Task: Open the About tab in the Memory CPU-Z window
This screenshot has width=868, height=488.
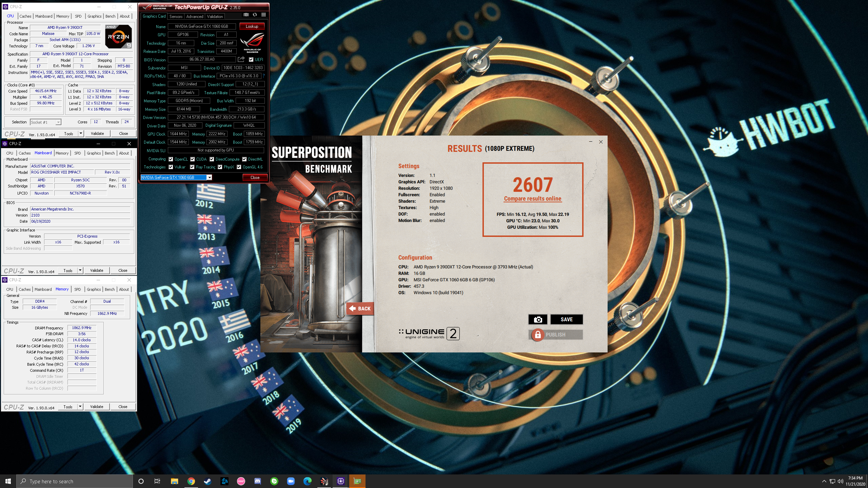Action: (124, 289)
